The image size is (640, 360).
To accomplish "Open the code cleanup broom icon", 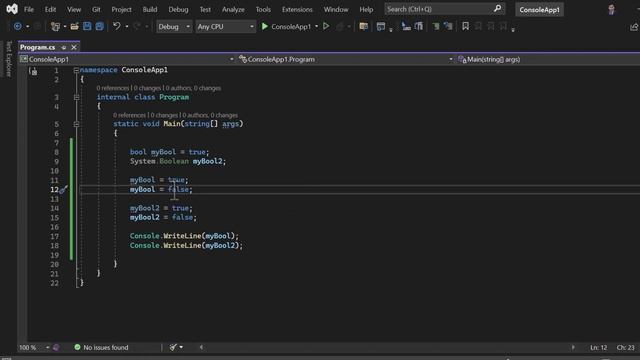I will tap(173, 347).
